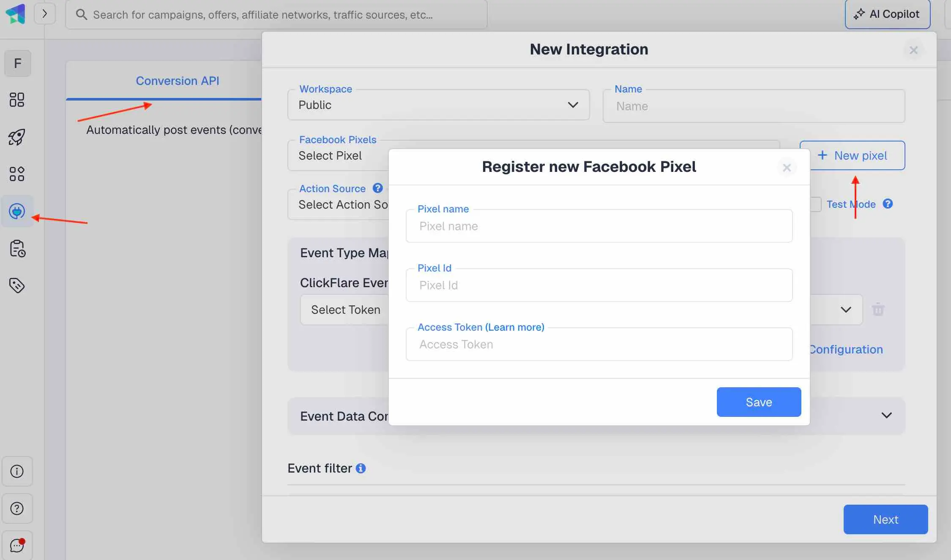Click the ClickFlare logo icon
The height and width of the screenshot is (560, 951).
pyautogui.click(x=16, y=14)
